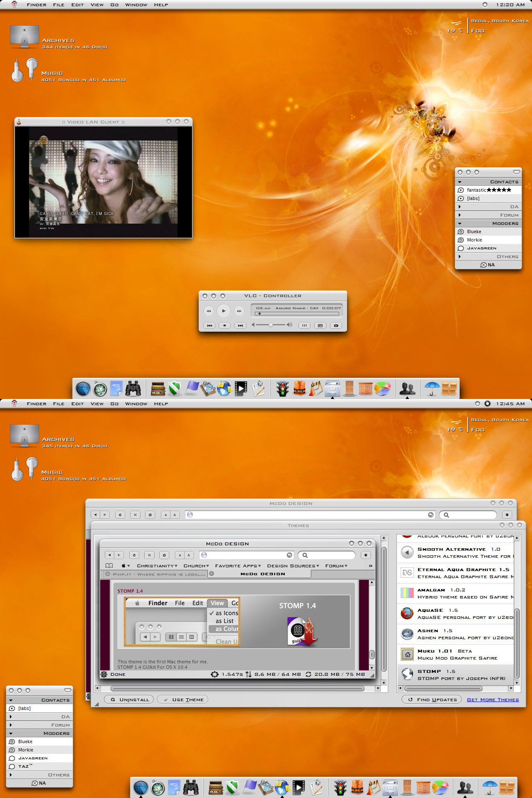Switch to Pimp.It tab in previewed browser
The height and width of the screenshot is (798, 532).
point(155,574)
